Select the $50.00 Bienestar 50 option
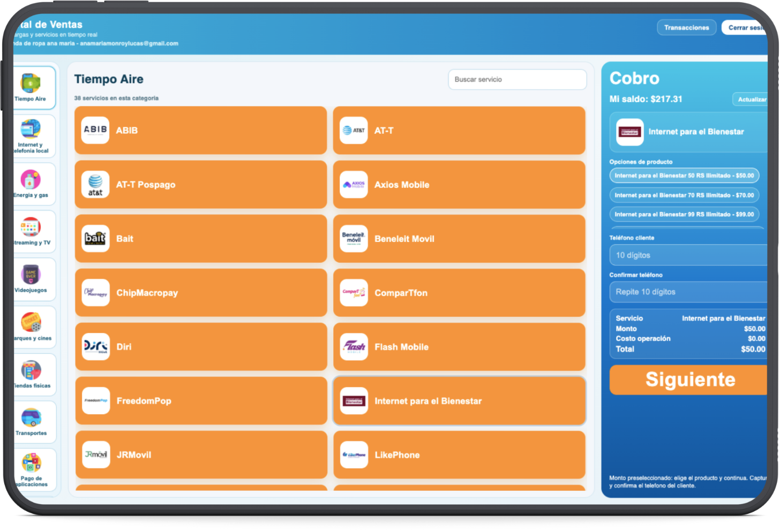 (x=684, y=176)
